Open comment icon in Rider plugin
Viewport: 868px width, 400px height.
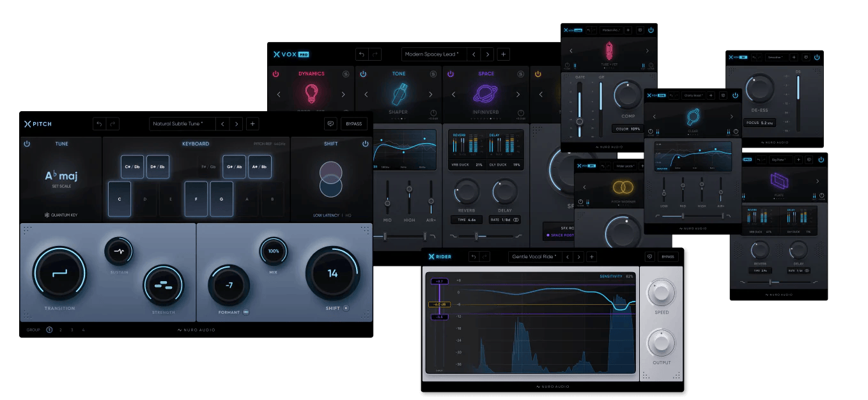coord(649,257)
